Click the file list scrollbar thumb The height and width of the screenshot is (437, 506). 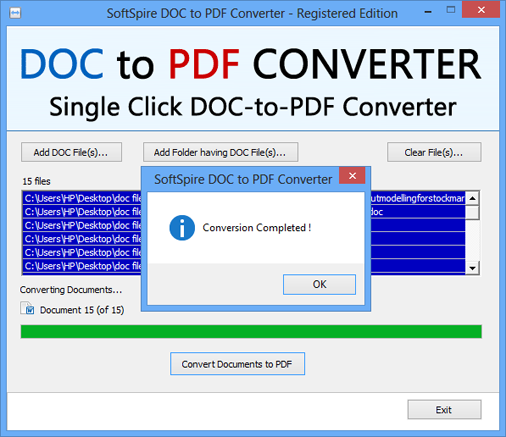[472, 213]
